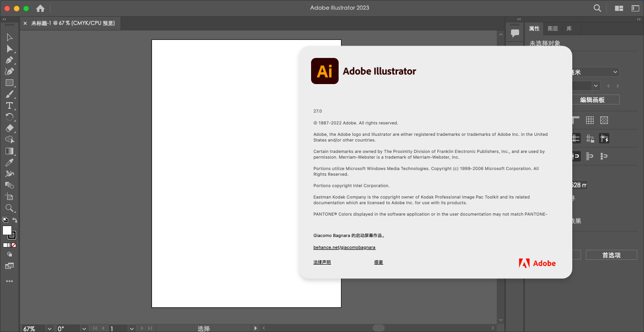Switch to the 图层 tab
Image resolution: width=644 pixels, height=332 pixels.
click(552, 28)
